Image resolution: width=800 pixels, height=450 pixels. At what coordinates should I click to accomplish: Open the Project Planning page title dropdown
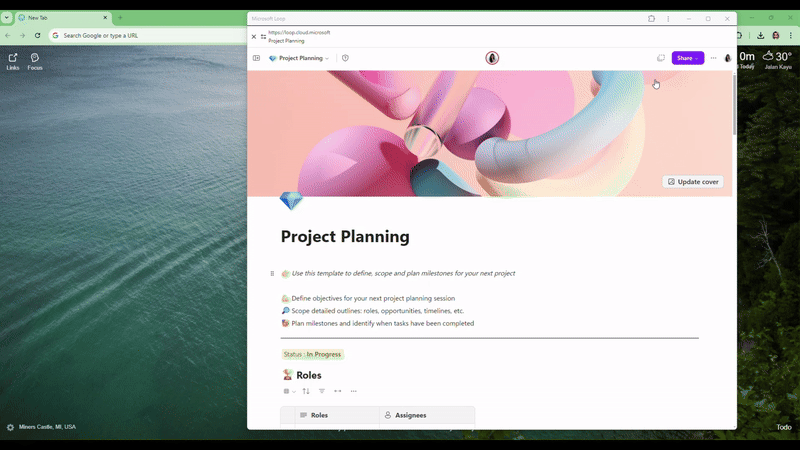[x=300, y=58]
